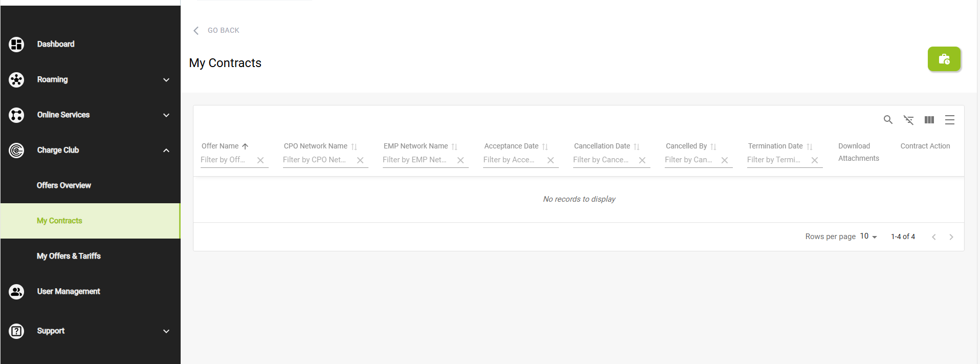Screen dimensions: 980x364
Task: Open the table menu hamburger icon
Action: pos(950,120)
